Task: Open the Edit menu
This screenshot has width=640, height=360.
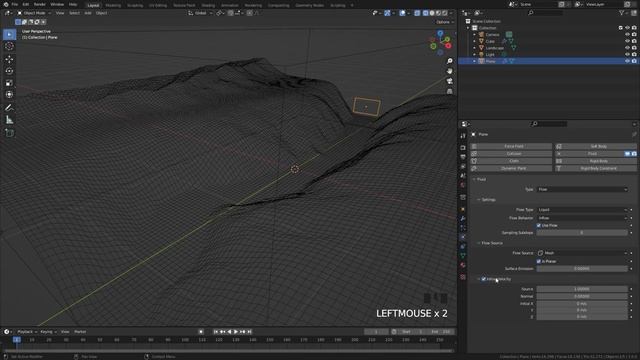Action: click(26, 4)
